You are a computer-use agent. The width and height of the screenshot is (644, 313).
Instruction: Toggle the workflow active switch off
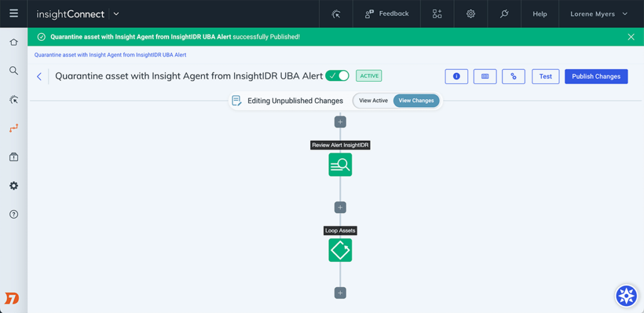point(337,76)
